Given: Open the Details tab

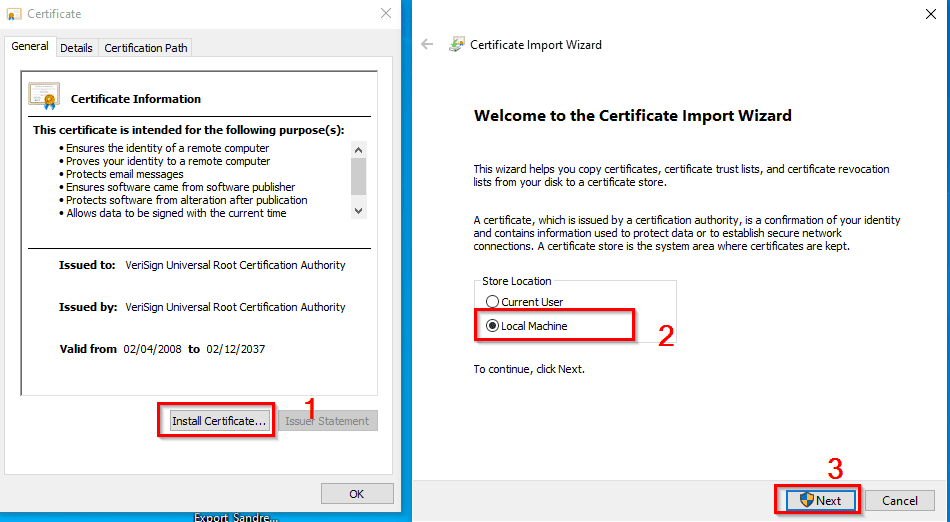Looking at the screenshot, I should coord(76,47).
